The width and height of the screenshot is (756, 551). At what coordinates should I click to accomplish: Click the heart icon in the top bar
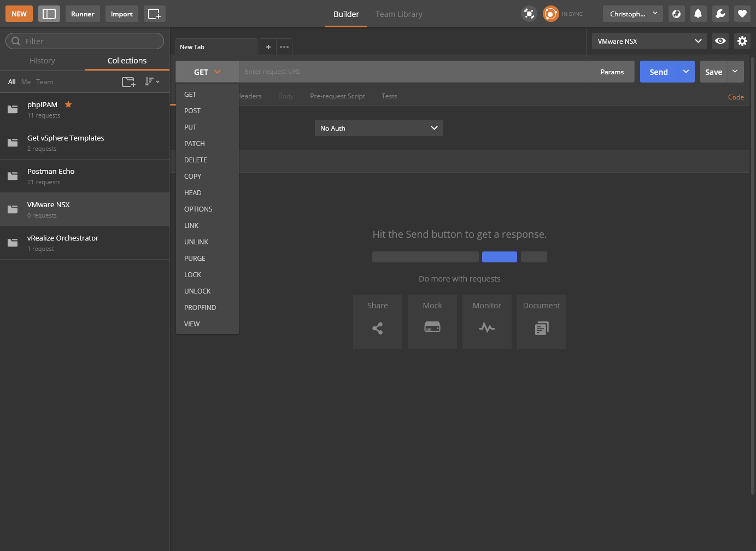[742, 14]
